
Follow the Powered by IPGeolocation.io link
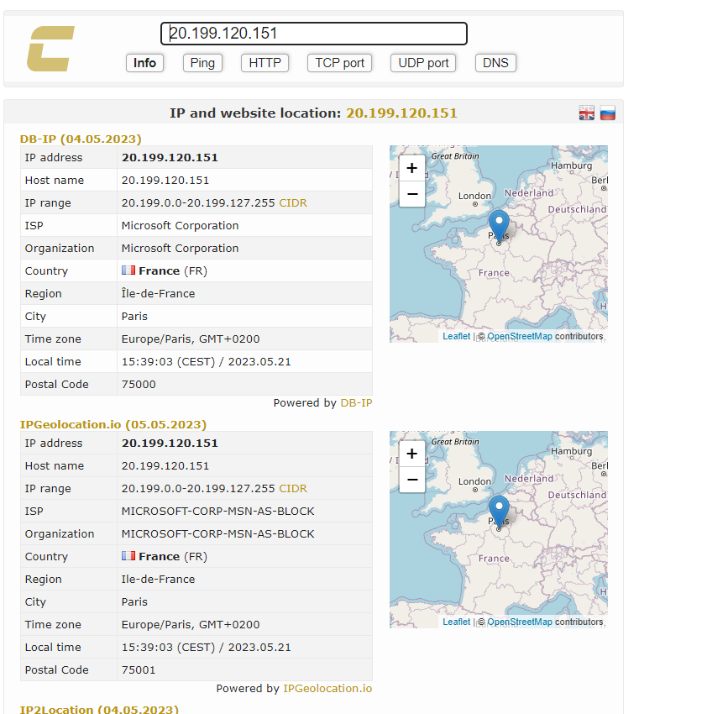pyautogui.click(x=327, y=689)
